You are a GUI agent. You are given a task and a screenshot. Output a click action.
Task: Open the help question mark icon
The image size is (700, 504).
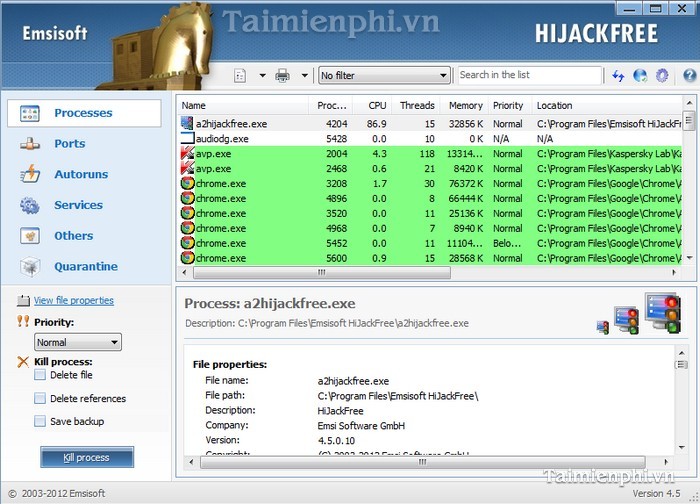click(x=690, y=75)
